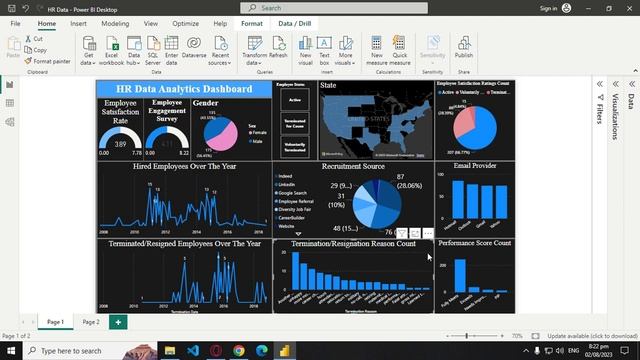Viewport: 640px width, 360px height.
Task: Click the top search box
Action: (334, 8)
